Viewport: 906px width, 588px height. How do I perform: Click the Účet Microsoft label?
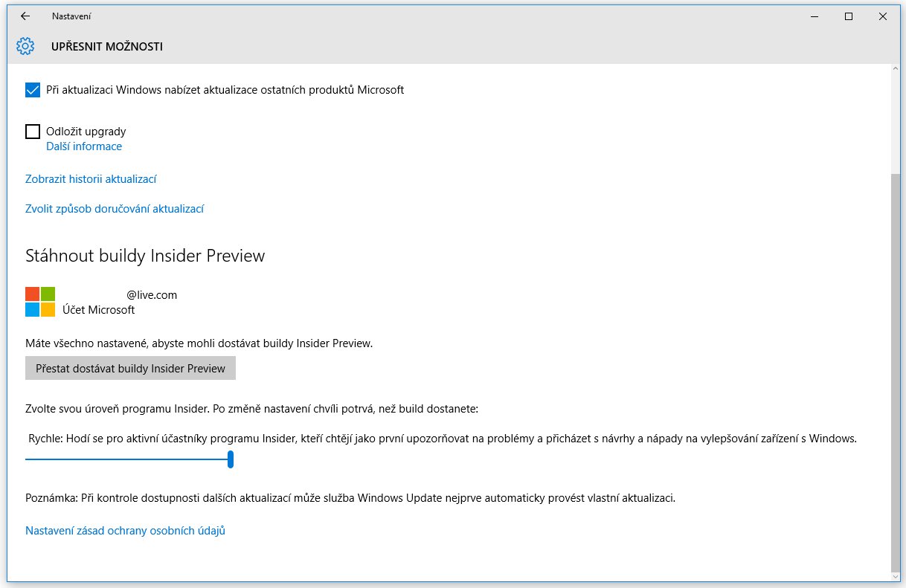(99, 310)
